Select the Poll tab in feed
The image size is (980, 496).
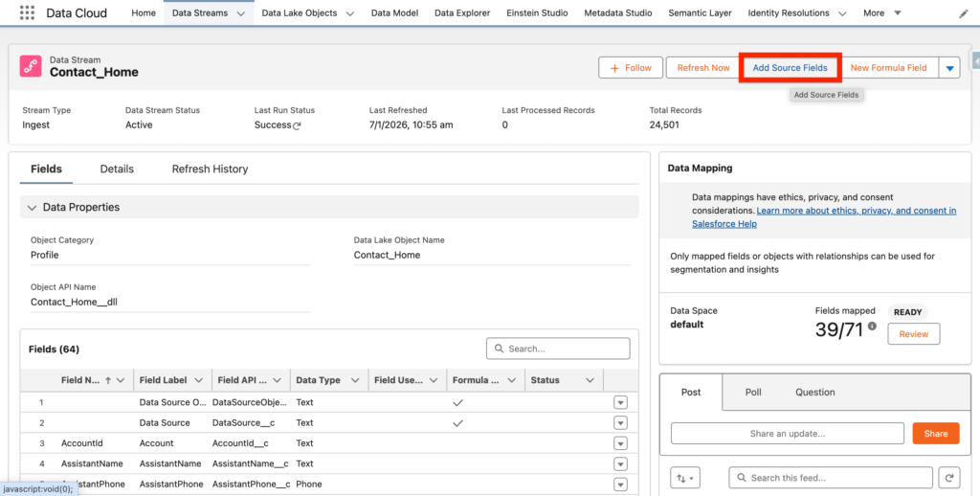(x=752, y=392)
